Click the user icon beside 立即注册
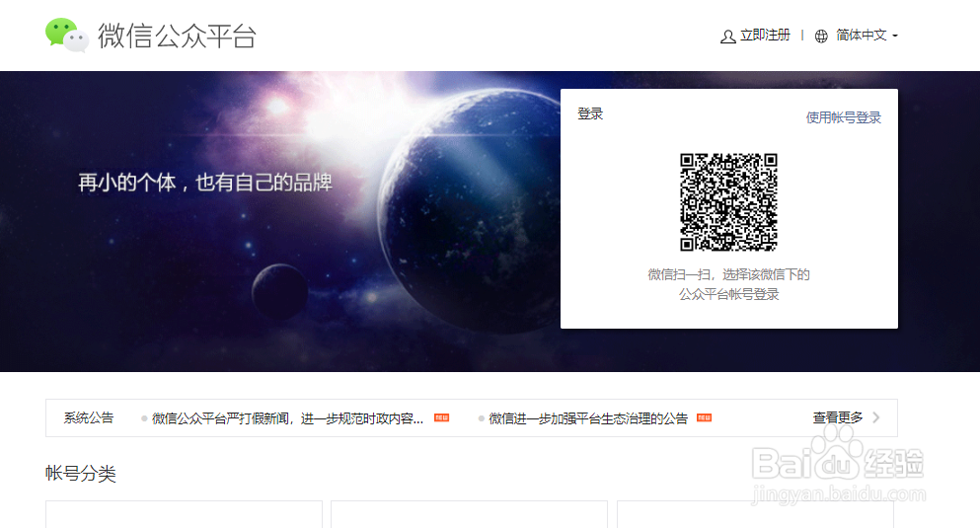Viewport: 980px width, 528px height. [727, 37]
